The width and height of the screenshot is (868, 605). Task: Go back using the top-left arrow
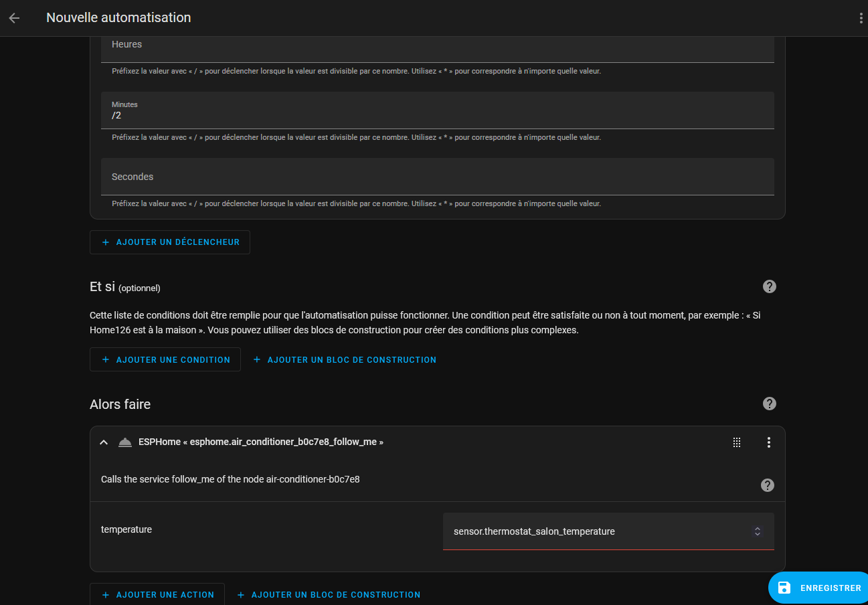[14, 18]
